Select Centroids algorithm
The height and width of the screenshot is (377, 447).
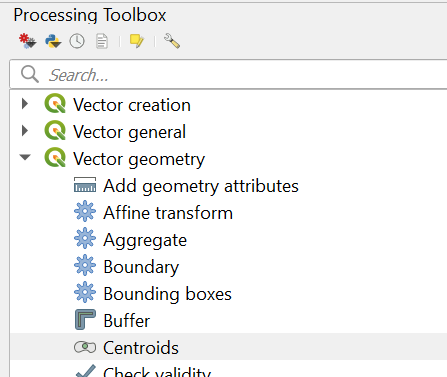coord(141,348)
